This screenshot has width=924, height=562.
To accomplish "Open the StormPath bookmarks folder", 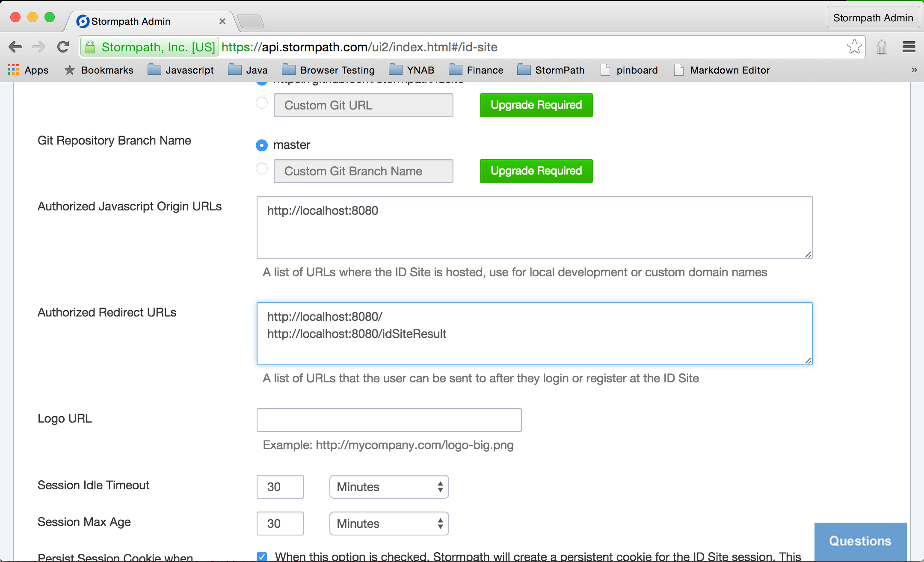I will click(x=551, y=70).
